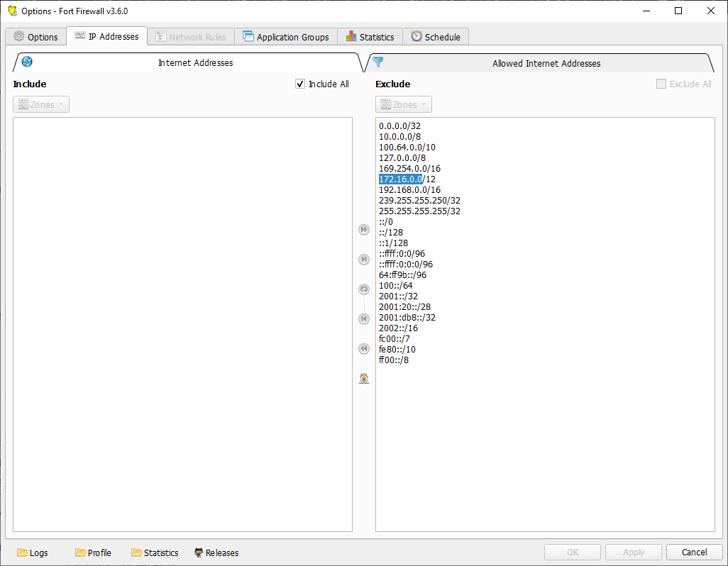Open the Profile folder
Viewport: 728px width, 566px height.
click(x=93, y=553)
